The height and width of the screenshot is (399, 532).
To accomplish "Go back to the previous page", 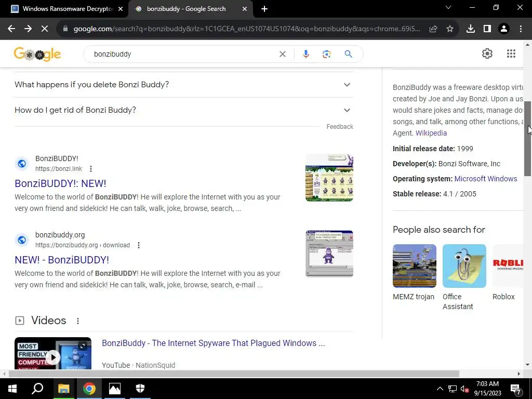I will [11, 29].
